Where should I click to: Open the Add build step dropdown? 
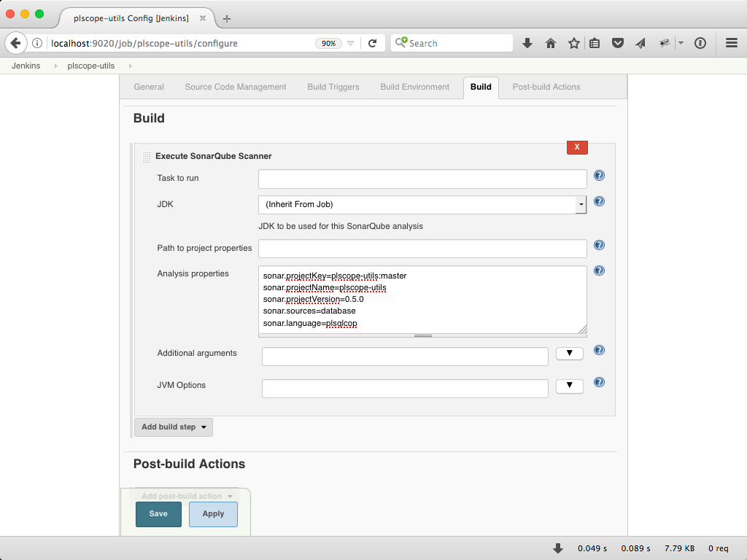coord(174,427)
